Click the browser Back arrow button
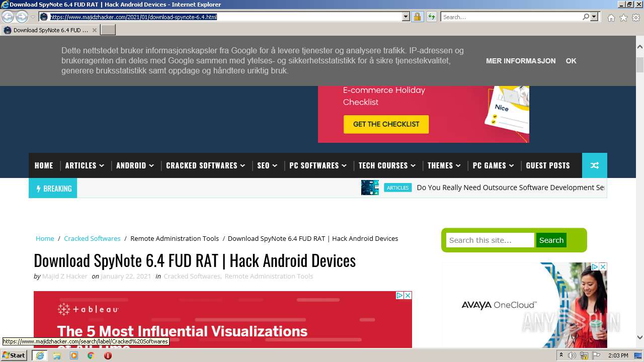The width and height of the screenshot is (644, 362). pos(8,17)
